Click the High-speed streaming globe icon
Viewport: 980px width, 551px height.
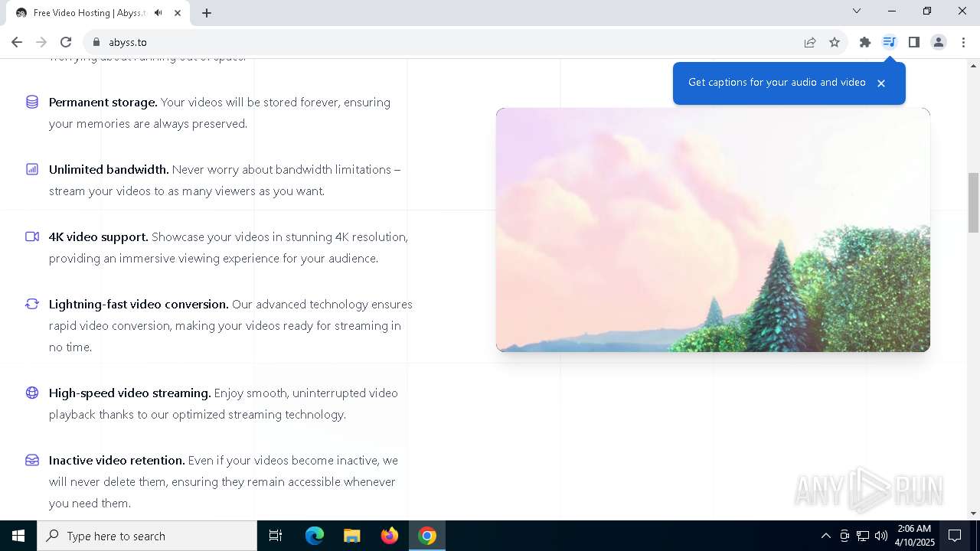[x=32, y=393]
